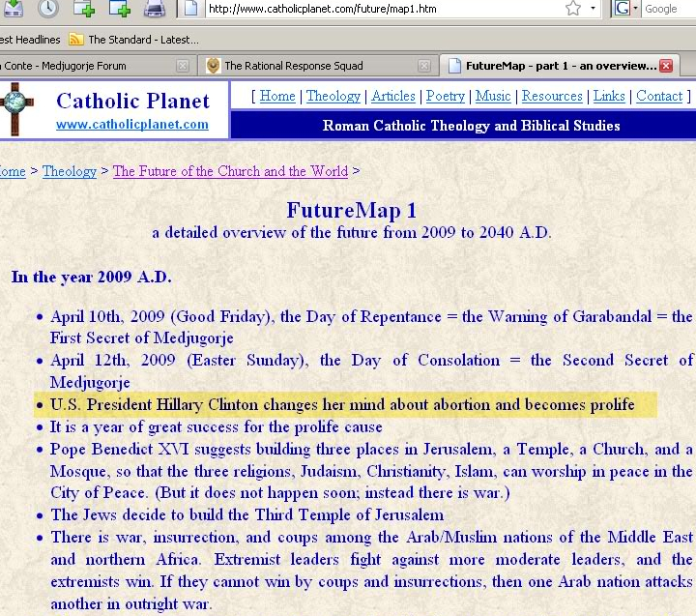Focus the URL address field
The width and height of the screenshot is (696, 616).
(x=382, y=9)
